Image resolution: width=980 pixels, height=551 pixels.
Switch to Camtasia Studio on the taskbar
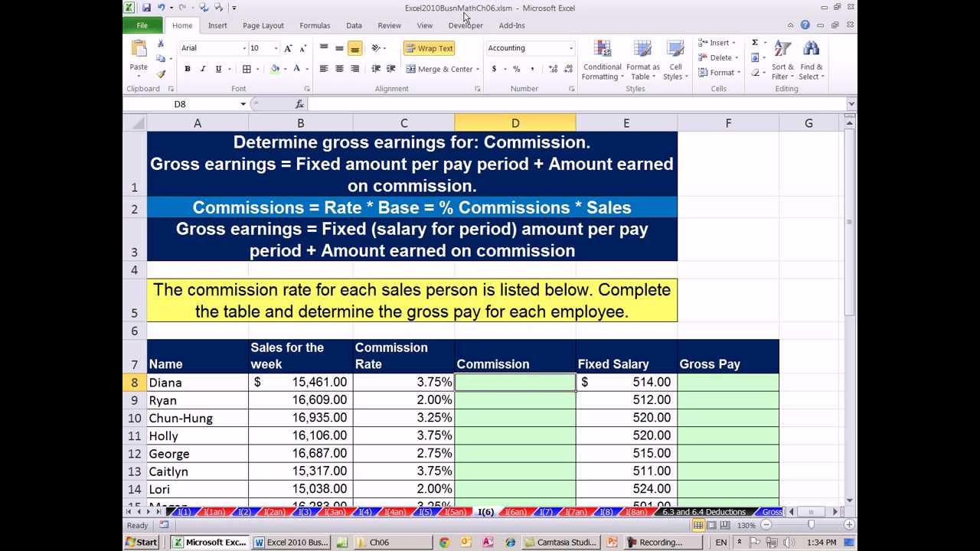(561, 543)
